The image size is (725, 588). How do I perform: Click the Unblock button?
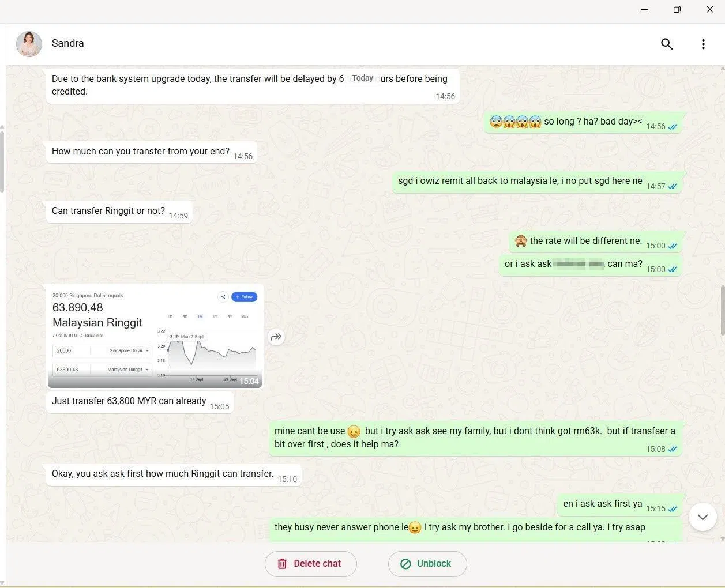click(427, 564)
